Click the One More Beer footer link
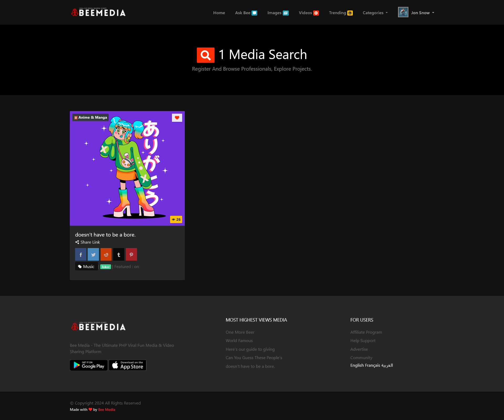504x420 pixels. [240, 332]
